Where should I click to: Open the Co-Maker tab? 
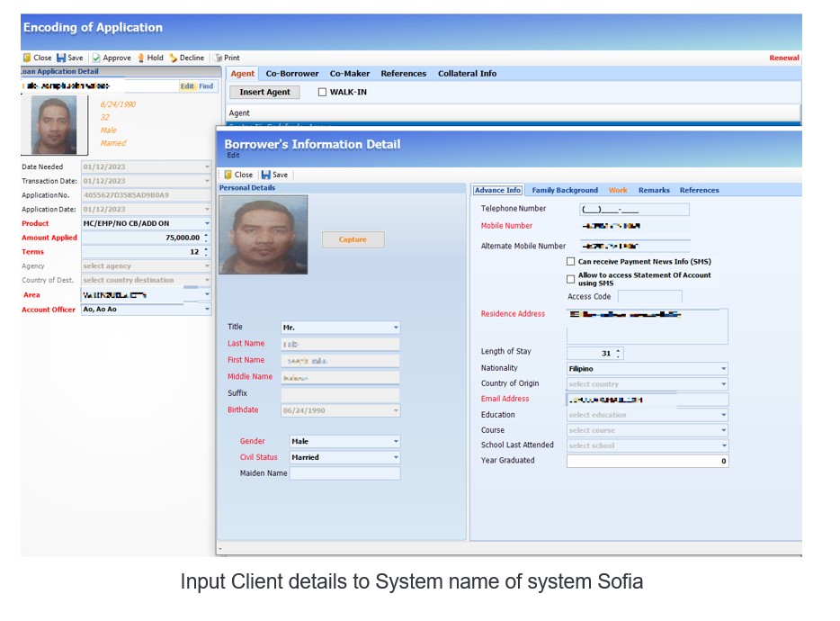(349, 74)
